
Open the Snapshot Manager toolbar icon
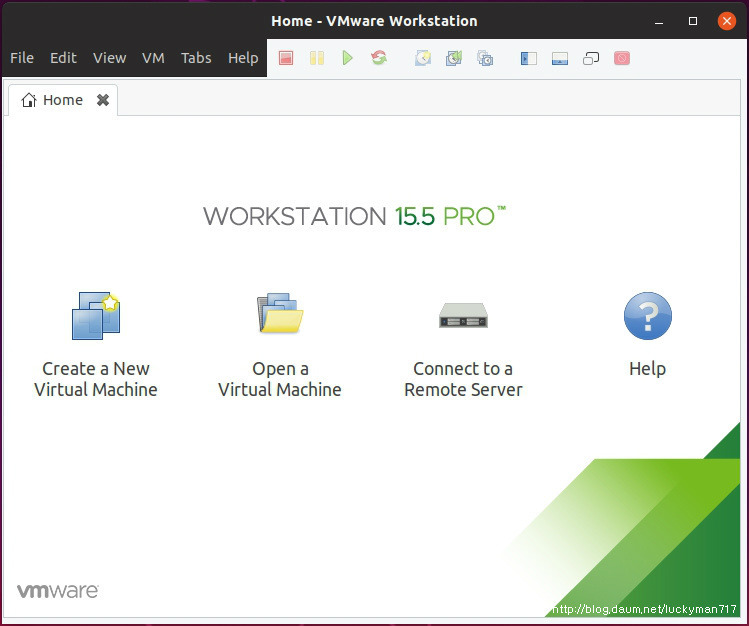pyautogui.click(x=485, y=58)
